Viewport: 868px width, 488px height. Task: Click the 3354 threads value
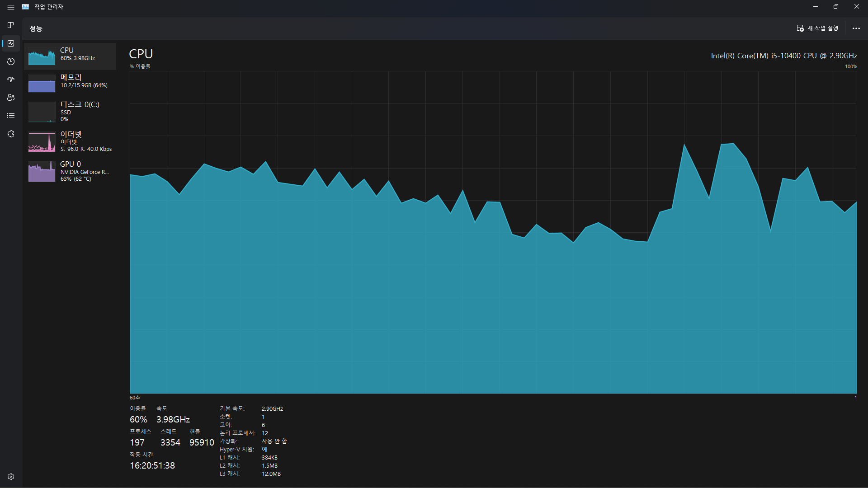click(170, 442)
